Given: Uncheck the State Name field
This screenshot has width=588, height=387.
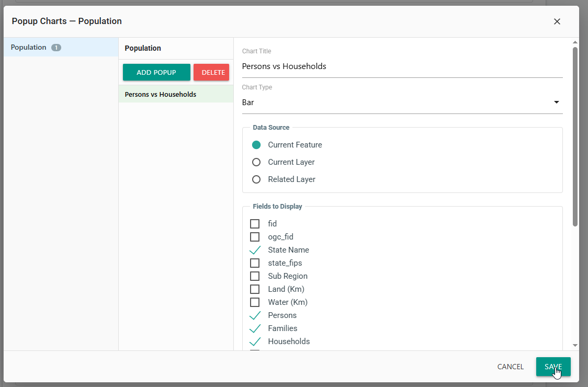Looking at the screenshot, I should click(x=255, y=250).
